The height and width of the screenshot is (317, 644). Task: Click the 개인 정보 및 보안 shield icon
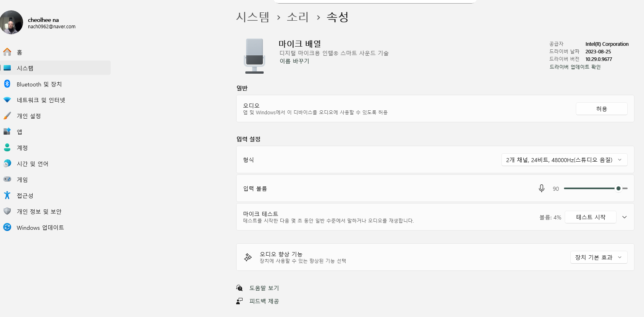(x=7, y=211)
